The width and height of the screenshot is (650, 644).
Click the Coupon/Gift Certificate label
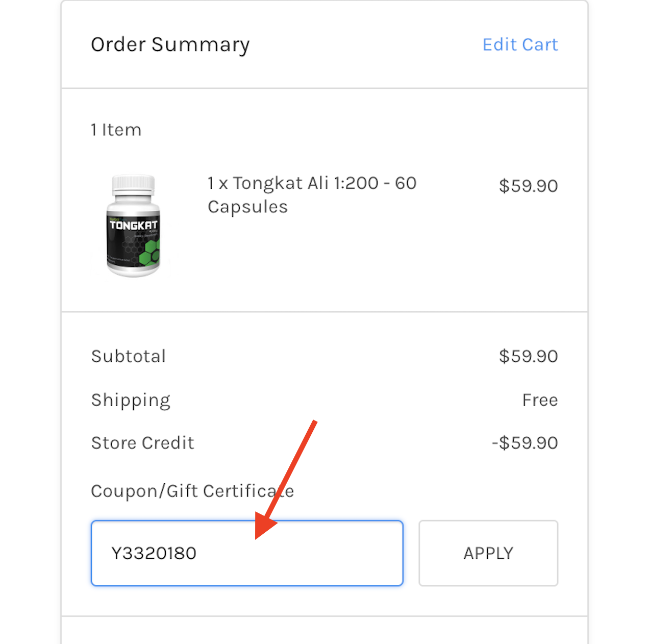tap(192, 491)
